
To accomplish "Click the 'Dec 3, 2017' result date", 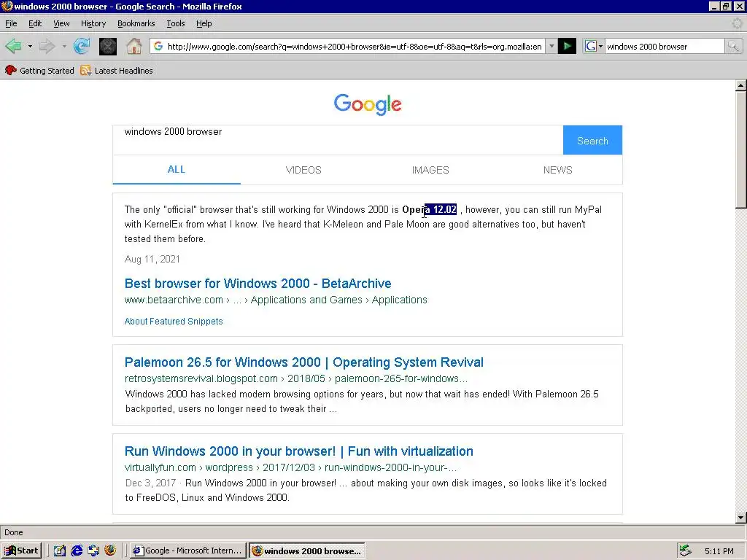I will tap(150, 483).
